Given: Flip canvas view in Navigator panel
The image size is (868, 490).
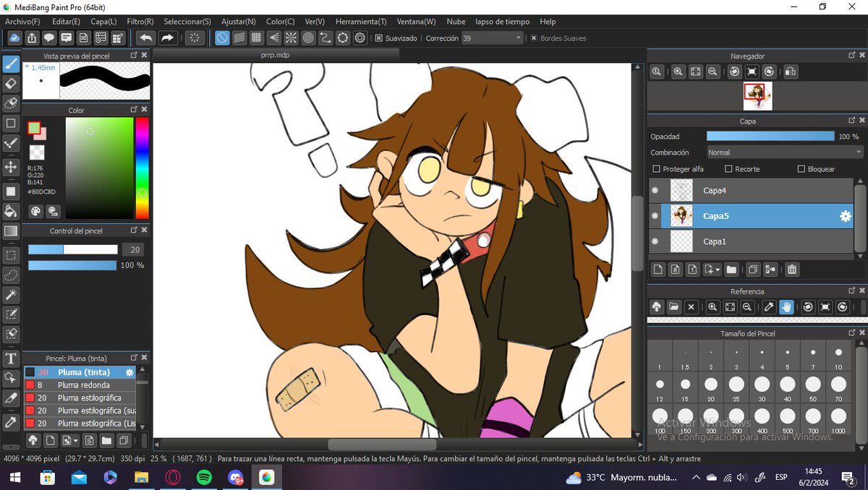Looking at the screenshot, I should tap(790, 72).
